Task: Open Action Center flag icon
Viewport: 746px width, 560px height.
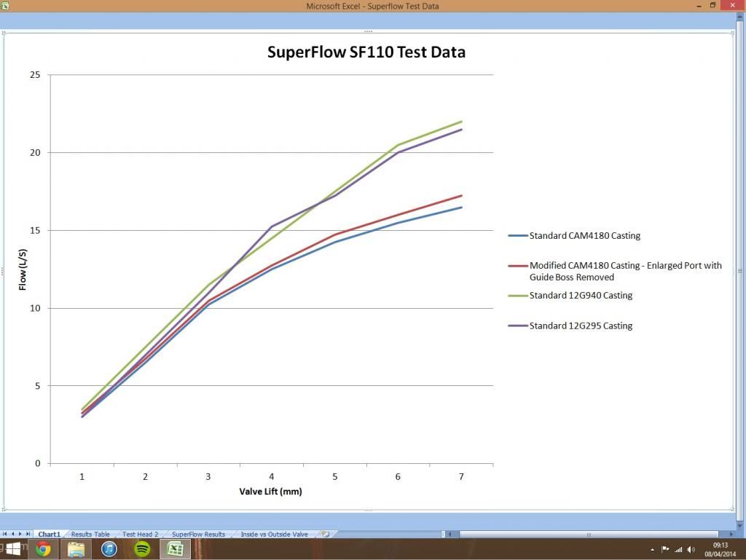Action: click(665, 550)
